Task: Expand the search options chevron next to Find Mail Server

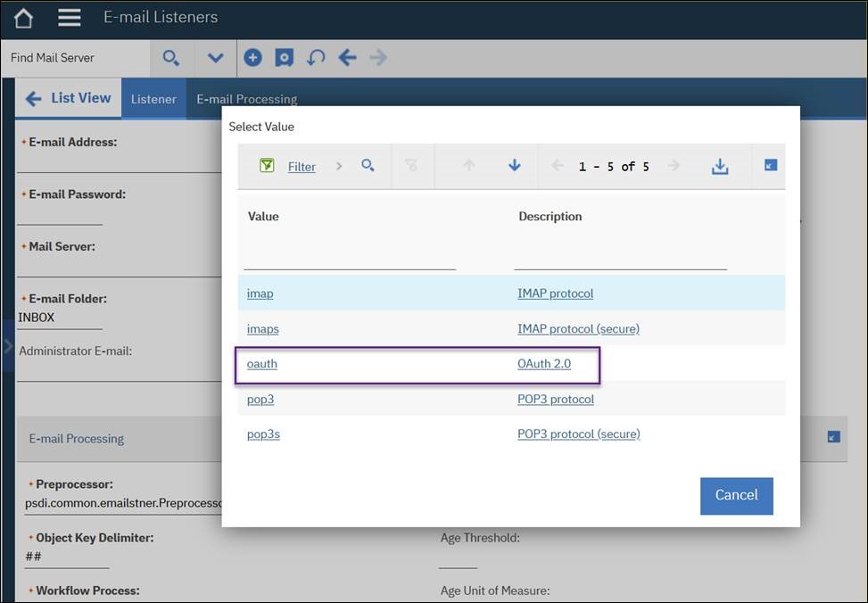Action: click(215, 57)
